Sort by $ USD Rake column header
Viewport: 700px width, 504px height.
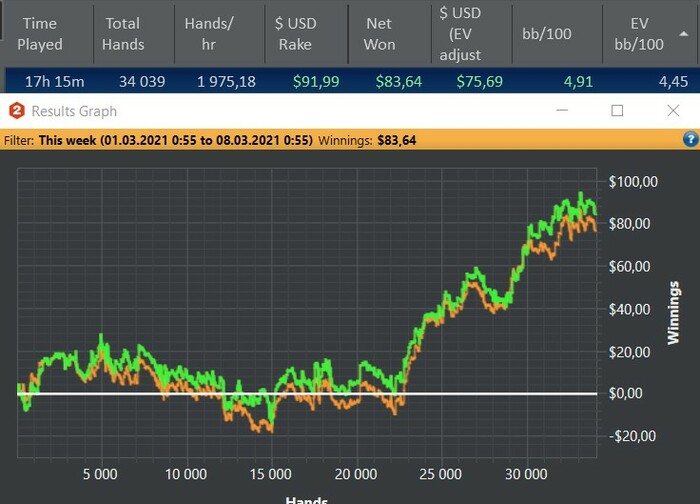point(295,34)
